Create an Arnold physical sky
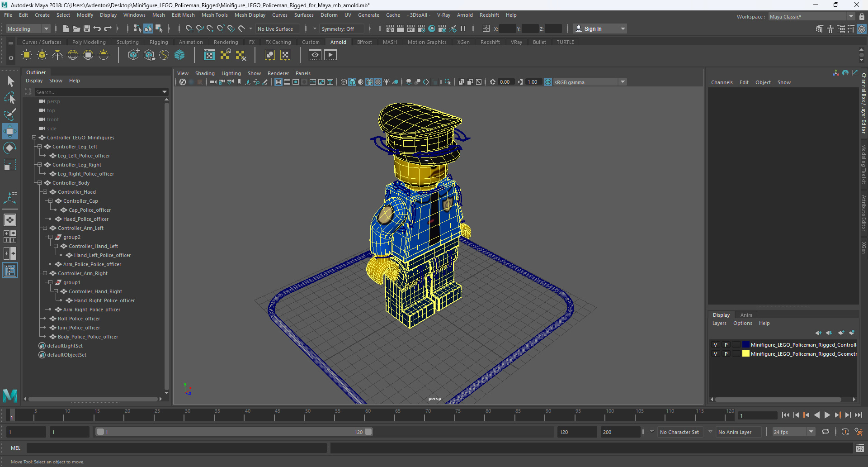 [x=104, y=55]
